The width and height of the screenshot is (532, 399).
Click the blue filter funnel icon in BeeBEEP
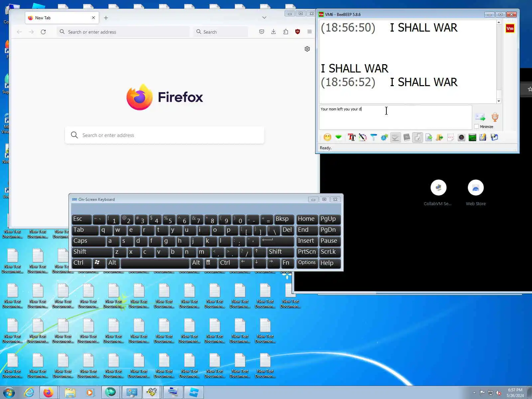coord(374,137)
